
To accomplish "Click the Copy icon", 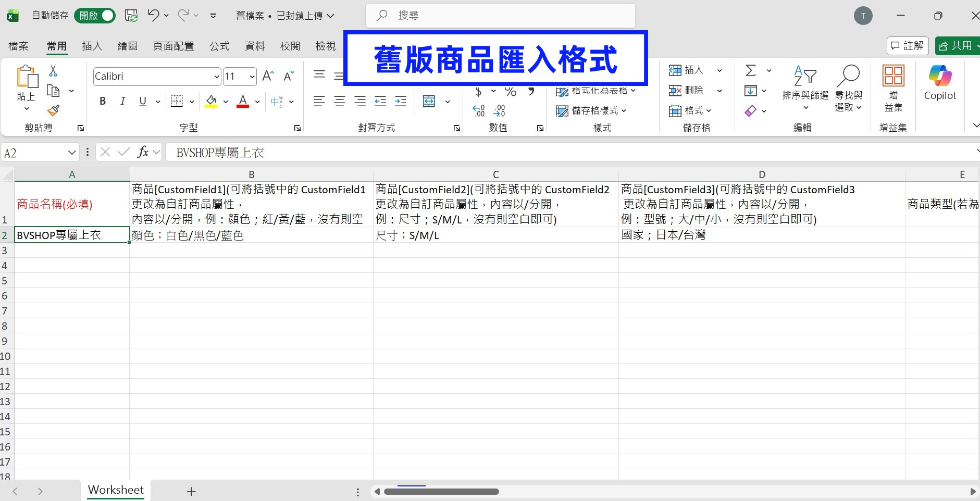I will click(x=53, y=91).
